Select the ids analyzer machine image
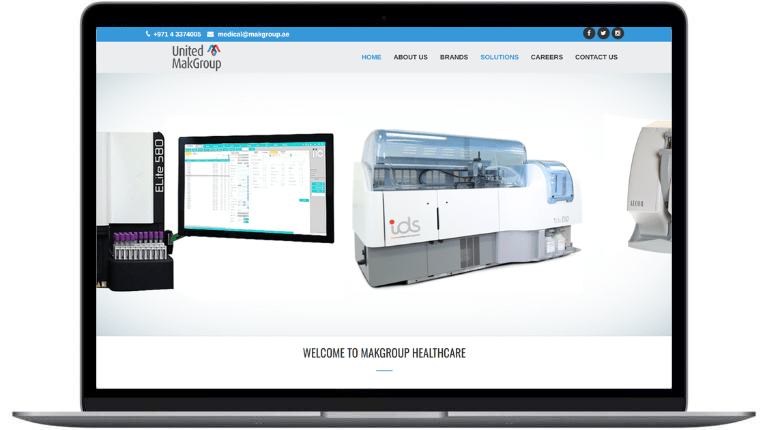This screenshot has height=430, width=768. click(467, 208)
